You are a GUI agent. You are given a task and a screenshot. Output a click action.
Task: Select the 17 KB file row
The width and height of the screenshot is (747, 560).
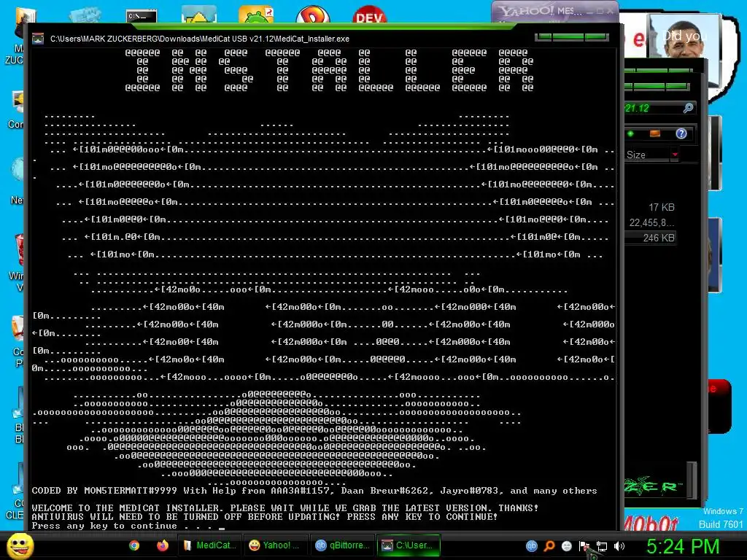(650, 207)
